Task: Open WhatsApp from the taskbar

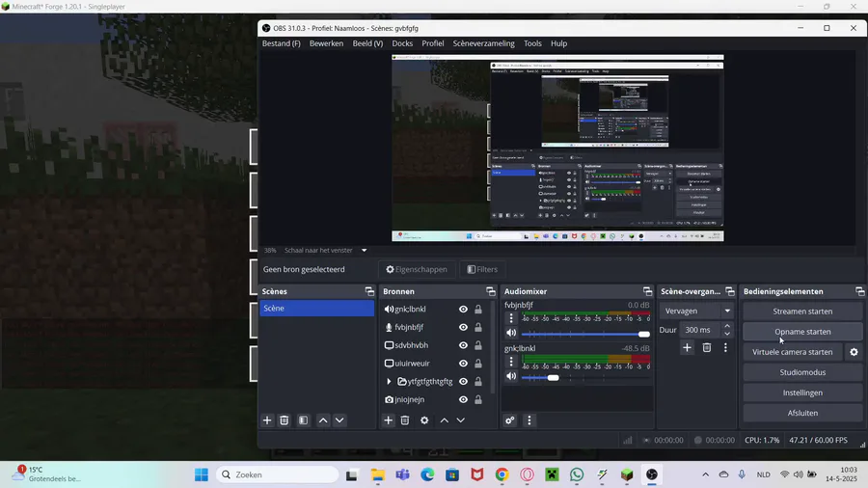Action: click(577, 474)
